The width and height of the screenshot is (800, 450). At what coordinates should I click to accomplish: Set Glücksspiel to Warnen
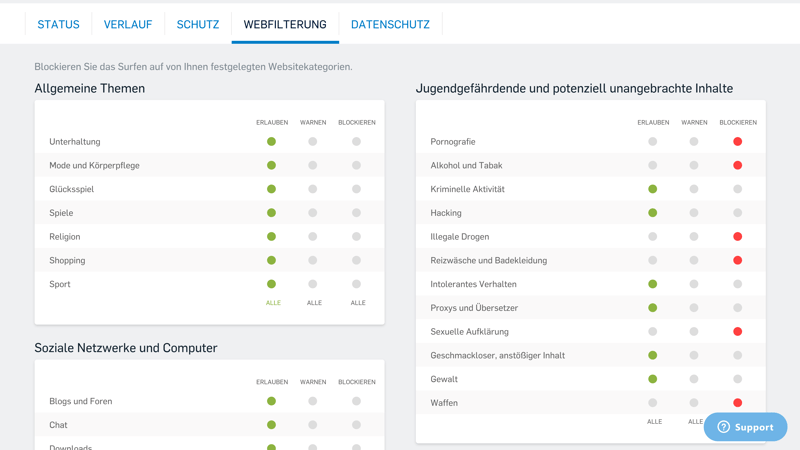click(x=313, y=189)
